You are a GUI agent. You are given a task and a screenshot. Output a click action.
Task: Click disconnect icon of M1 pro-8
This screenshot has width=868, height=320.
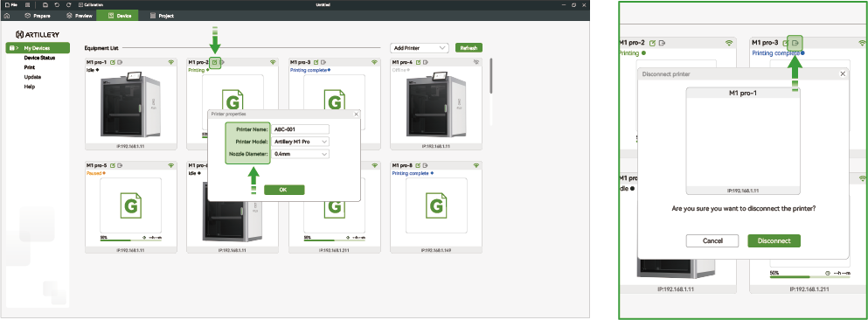[426, 165]
